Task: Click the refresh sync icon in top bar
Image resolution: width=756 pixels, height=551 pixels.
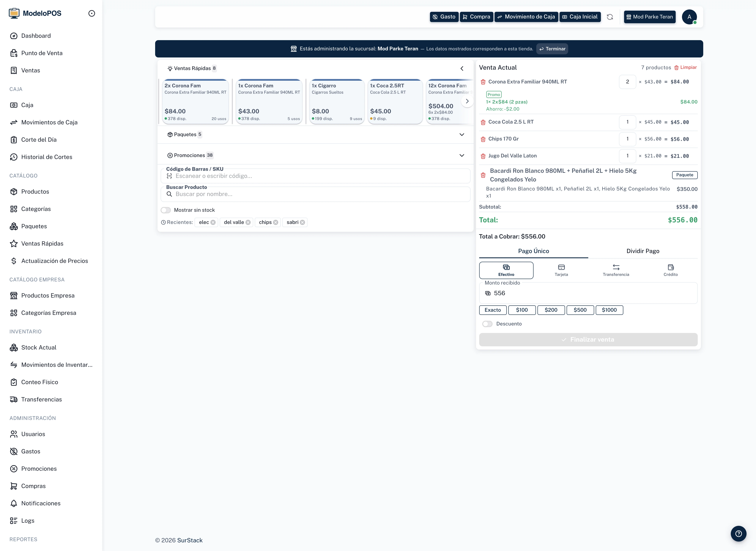Action: [x=610, y=17]
